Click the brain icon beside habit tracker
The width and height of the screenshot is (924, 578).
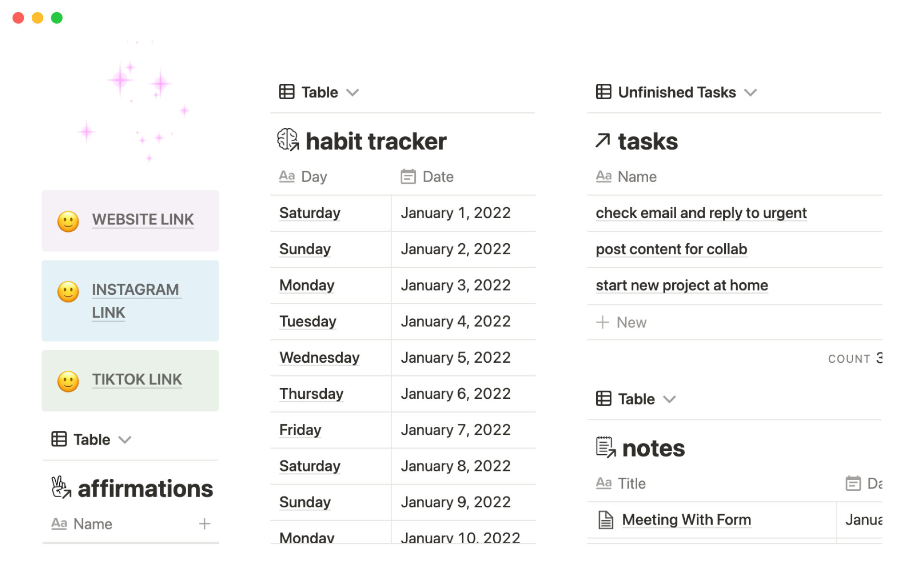pos(288,140)
